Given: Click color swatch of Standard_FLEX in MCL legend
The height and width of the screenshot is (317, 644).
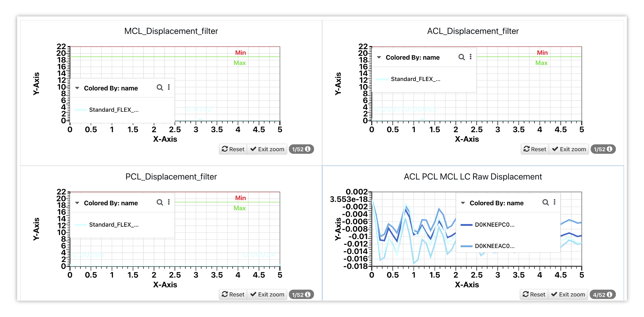Looking at the screenshot, I should pos(81,110).
